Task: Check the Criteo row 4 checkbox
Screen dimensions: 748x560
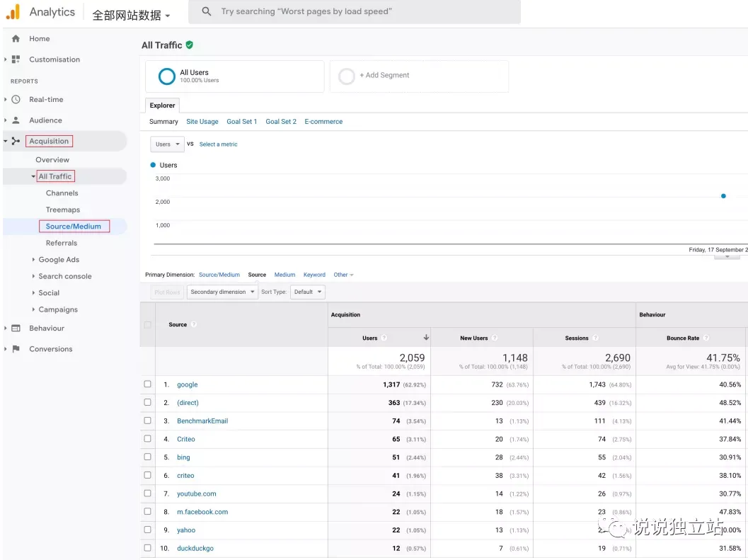Action: point(147,438)
